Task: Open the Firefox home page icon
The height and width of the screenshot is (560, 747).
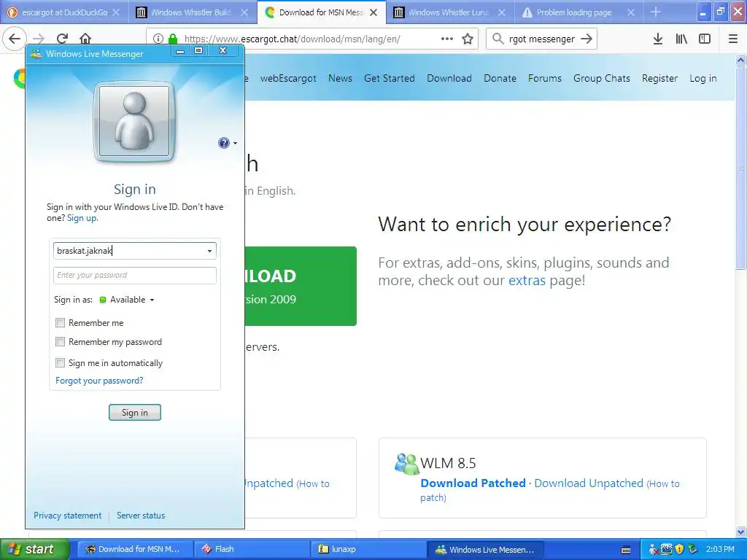Action: tap(85, 39)
